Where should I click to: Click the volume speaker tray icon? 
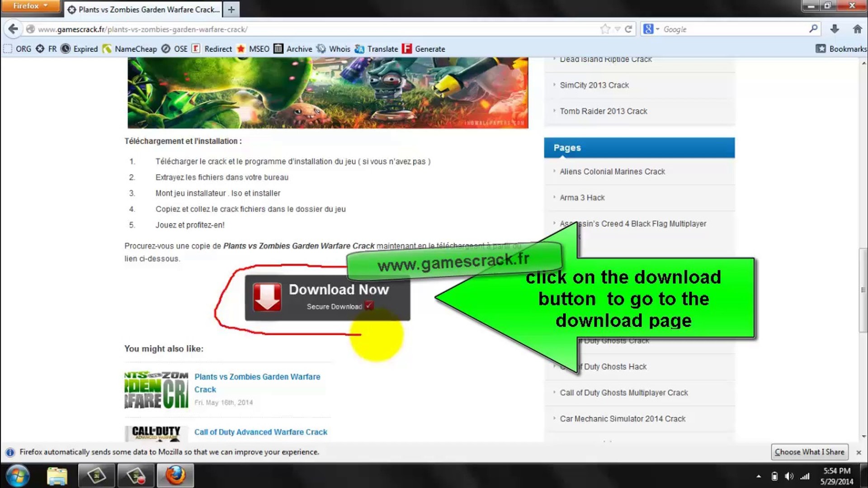[x=789, y=476]
